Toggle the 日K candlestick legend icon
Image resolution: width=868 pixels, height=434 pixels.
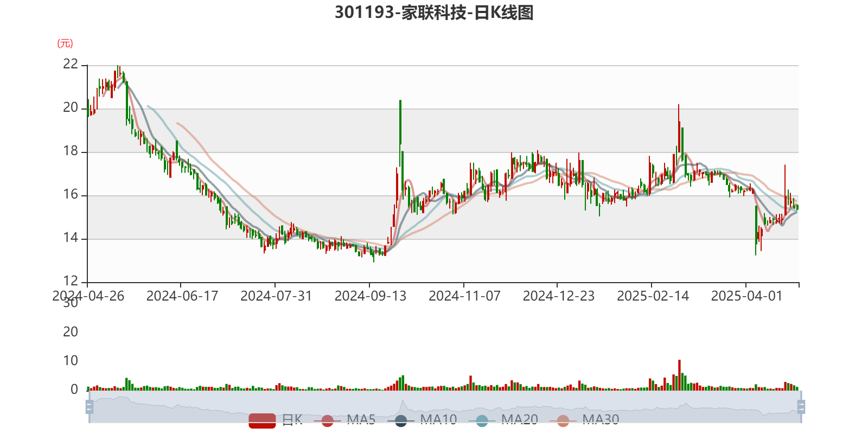click(x=262, y=420)
